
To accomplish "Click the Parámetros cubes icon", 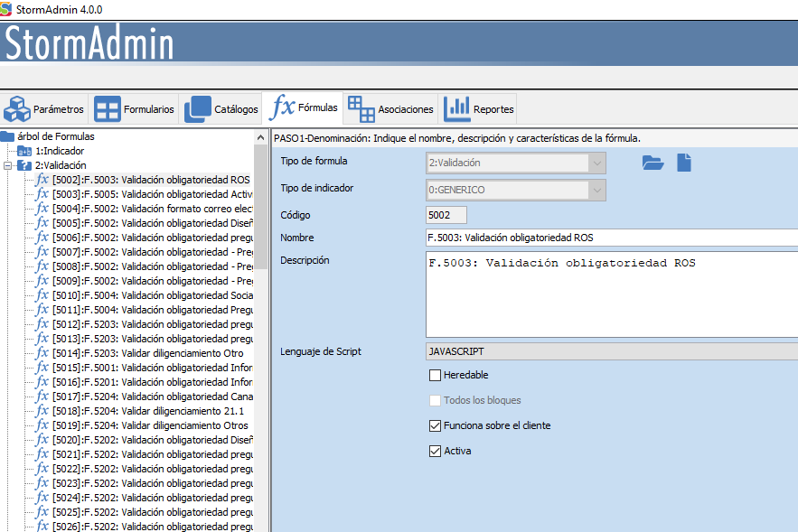I will coord(16,109).
